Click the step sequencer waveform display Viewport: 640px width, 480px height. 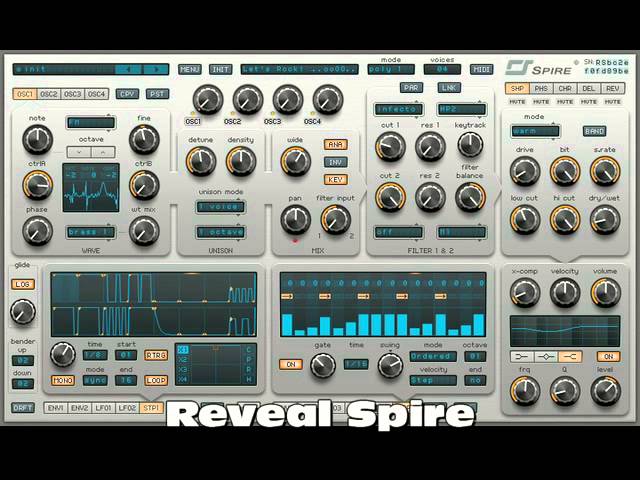[153, 304]
